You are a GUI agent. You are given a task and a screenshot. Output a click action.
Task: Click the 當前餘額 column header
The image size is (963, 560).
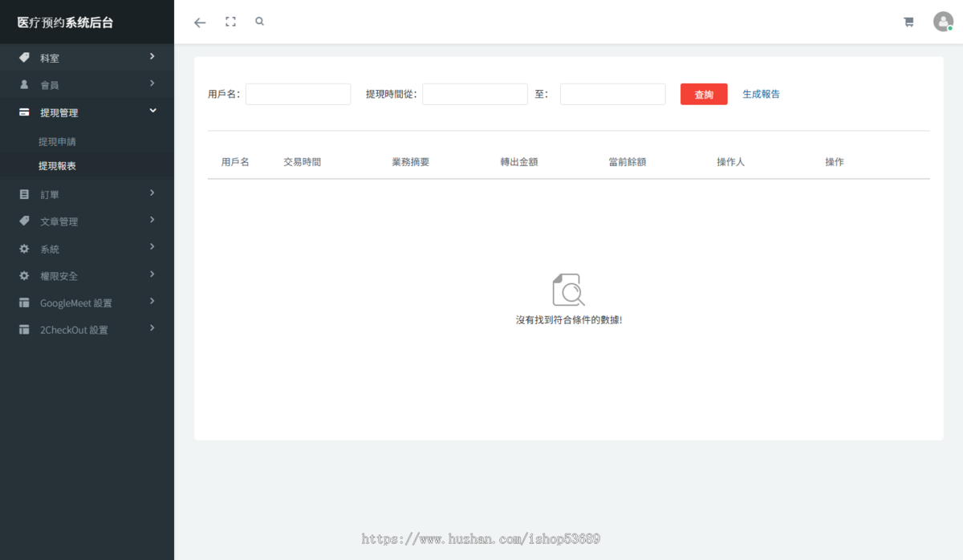(627, 162)
